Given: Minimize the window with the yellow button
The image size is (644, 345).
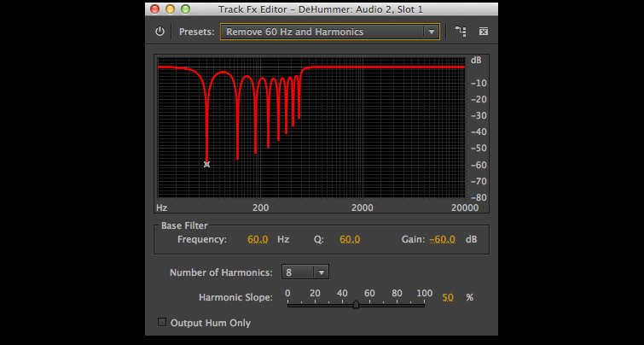Looking at the screenshot, I should pos(170,9).
